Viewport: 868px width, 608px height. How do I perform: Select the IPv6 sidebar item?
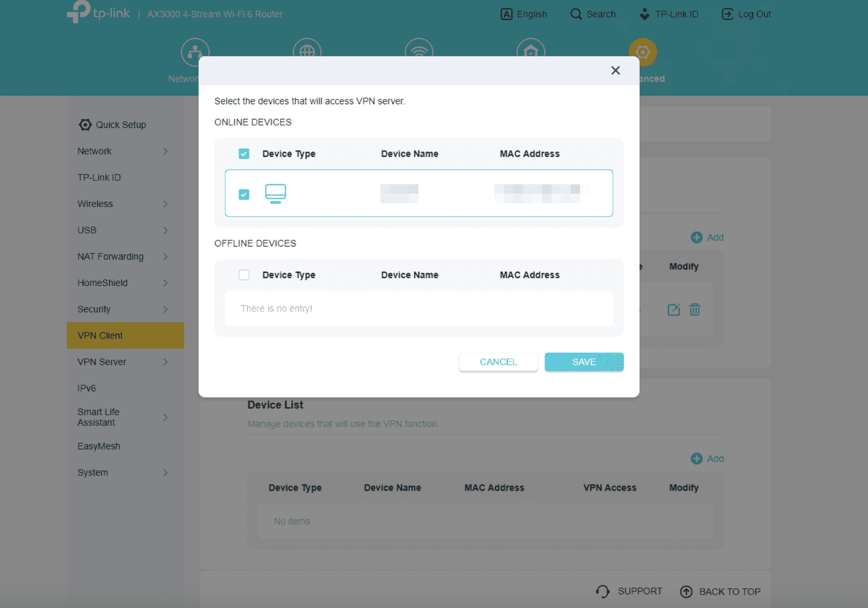point(86,388)
